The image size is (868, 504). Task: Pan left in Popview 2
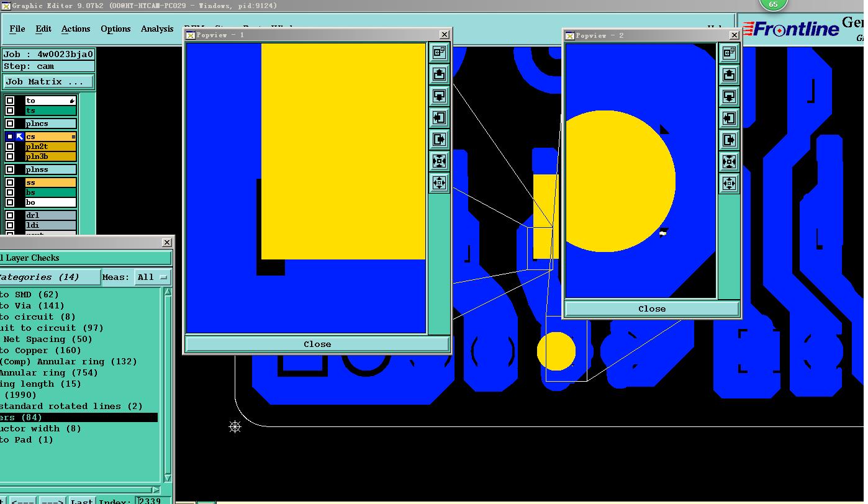(x=729, y=119)
